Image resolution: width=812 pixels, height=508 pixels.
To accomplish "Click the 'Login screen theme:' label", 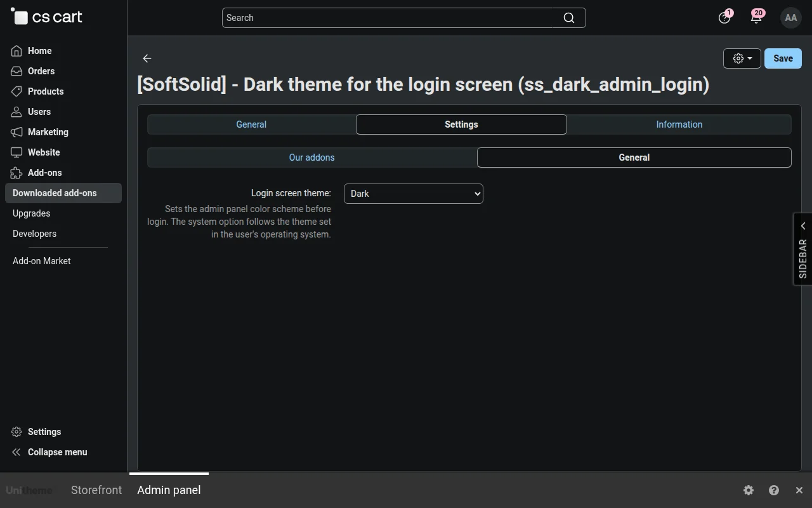I will [x=291, y=193].
